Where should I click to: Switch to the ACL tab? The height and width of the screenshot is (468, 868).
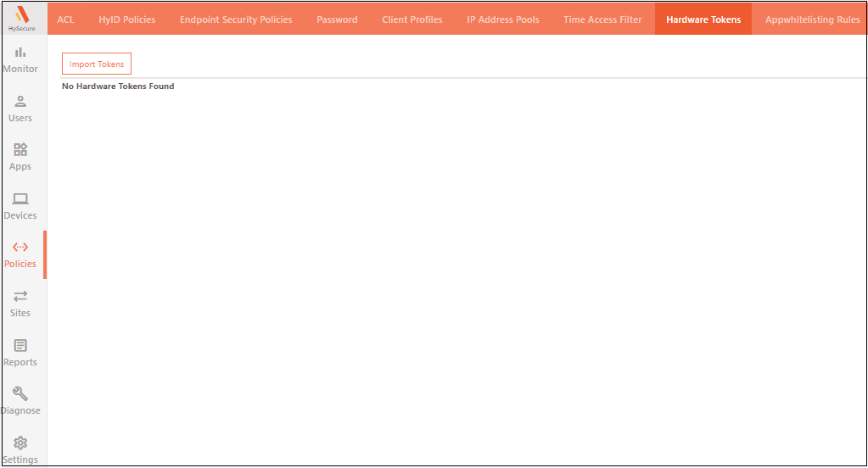pos(65,19)
